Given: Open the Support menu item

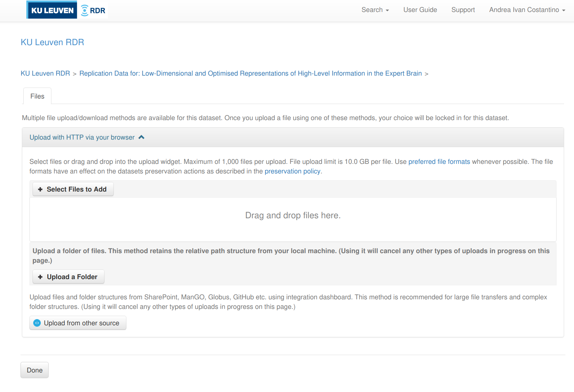Looking at the screenshot, I should click(463, 10).
